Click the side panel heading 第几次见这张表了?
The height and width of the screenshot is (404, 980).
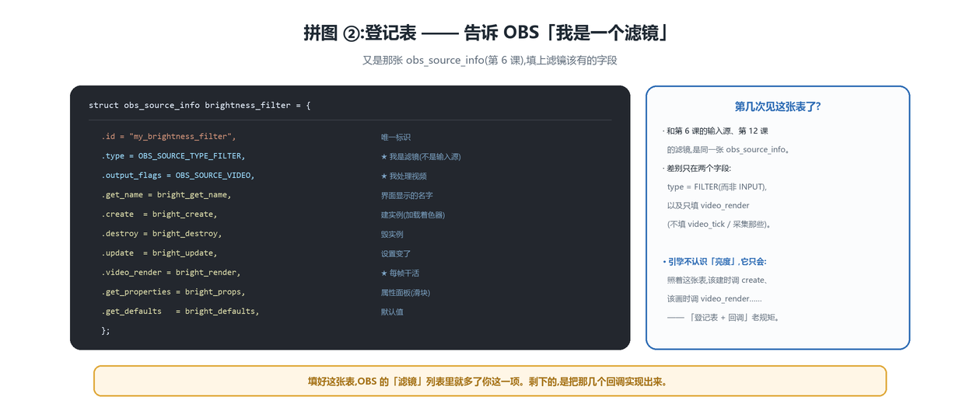coord(778,107)
